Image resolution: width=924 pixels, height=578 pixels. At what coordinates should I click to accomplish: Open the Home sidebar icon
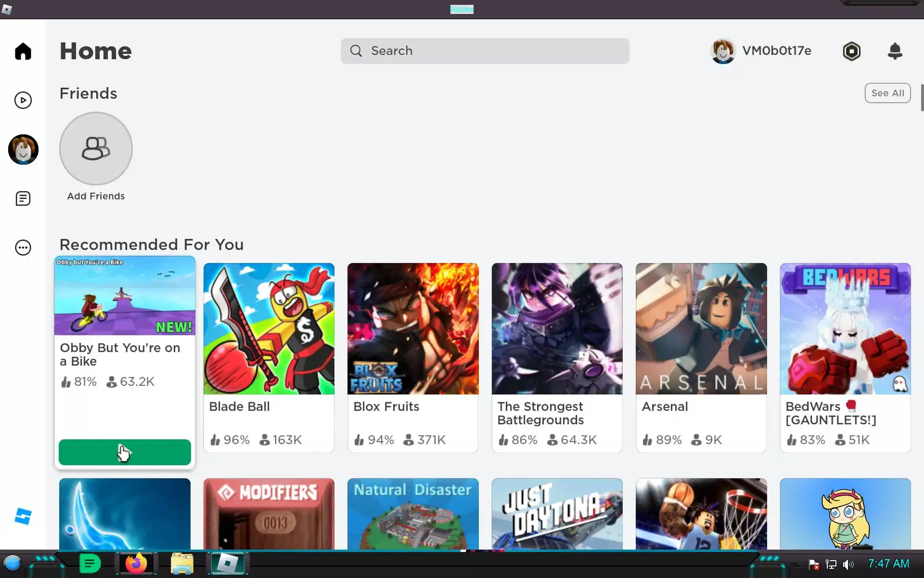pos(23,51)
